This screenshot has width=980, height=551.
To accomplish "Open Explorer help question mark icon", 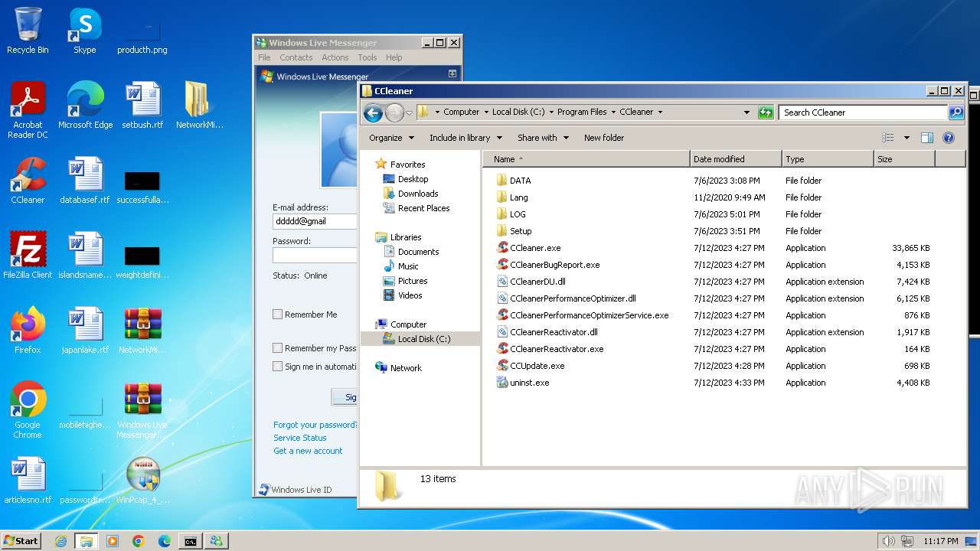I will [949, 138].
